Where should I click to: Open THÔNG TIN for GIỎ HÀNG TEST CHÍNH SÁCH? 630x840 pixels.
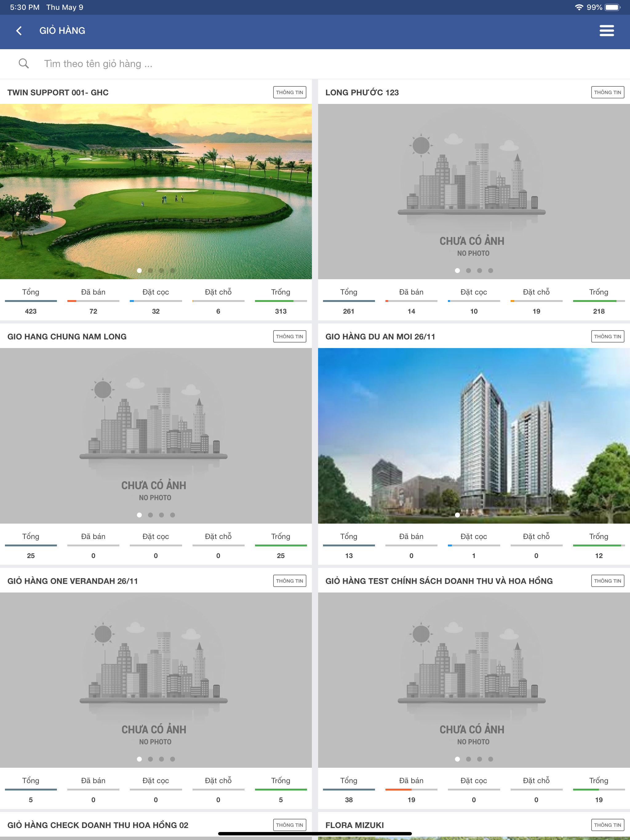[x=608, y=580]
